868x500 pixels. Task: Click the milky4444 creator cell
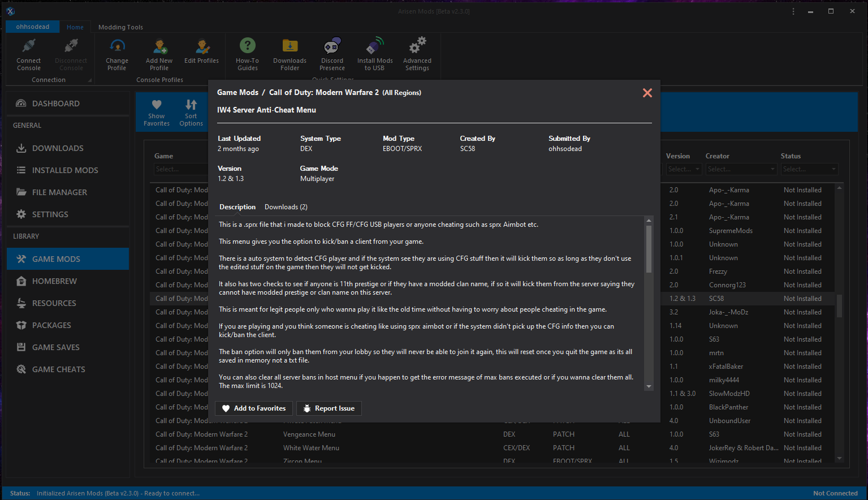724,380
